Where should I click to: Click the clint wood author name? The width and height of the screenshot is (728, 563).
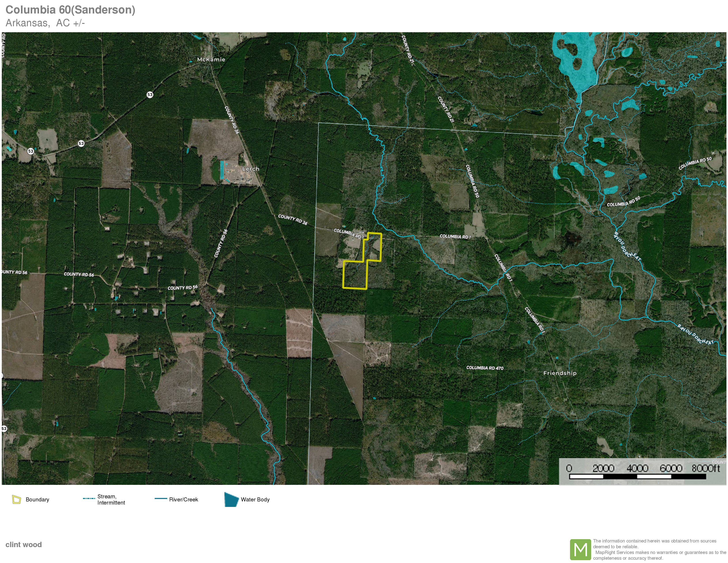click(x=24, y=544)
